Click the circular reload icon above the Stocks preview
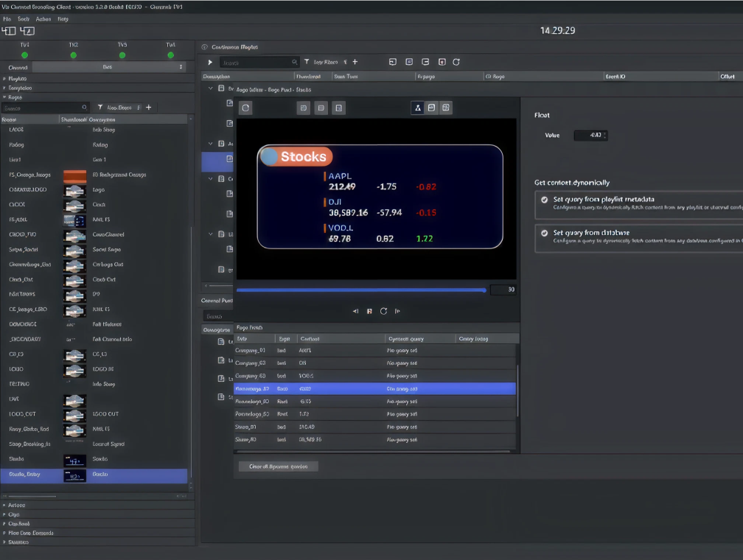Viewport: 743px width, 560px height. click(246, 108)
